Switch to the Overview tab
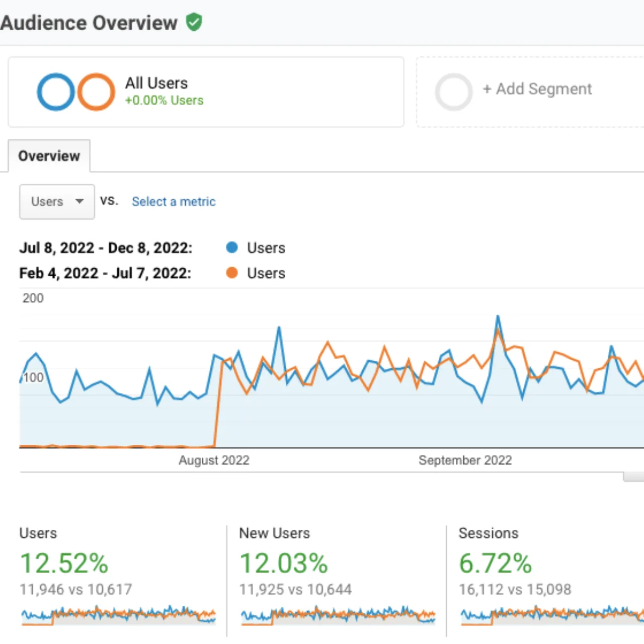The image size is (644, 644). pyautogui.click(x=49, y=156)
